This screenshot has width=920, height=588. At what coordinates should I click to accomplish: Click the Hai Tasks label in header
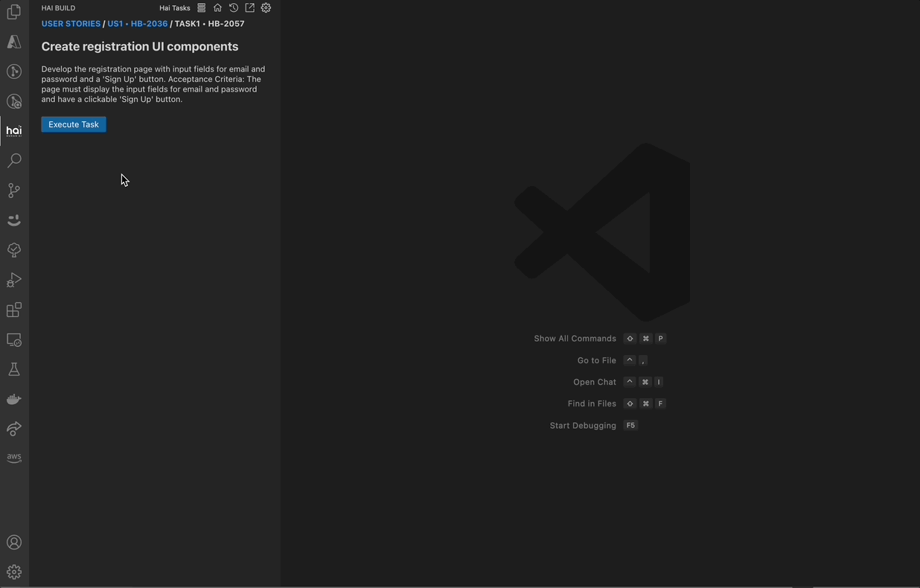pos(175,8)
